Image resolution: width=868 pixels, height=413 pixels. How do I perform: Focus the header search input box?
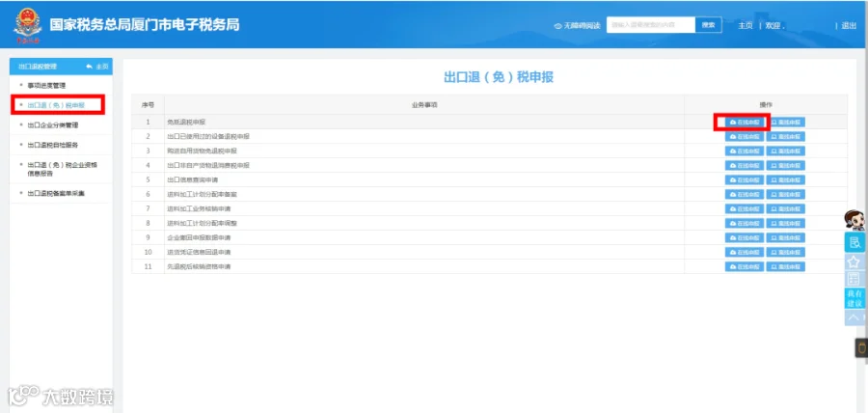[651, 25]
